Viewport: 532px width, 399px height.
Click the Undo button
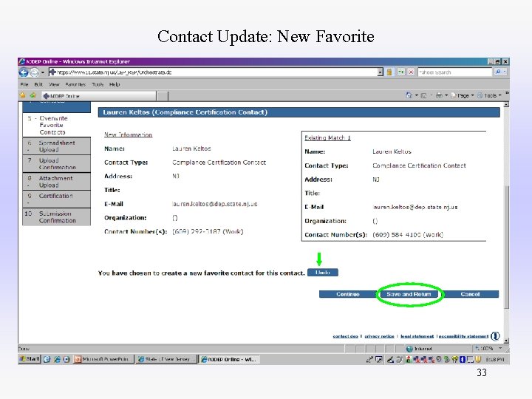click(323, 273)
